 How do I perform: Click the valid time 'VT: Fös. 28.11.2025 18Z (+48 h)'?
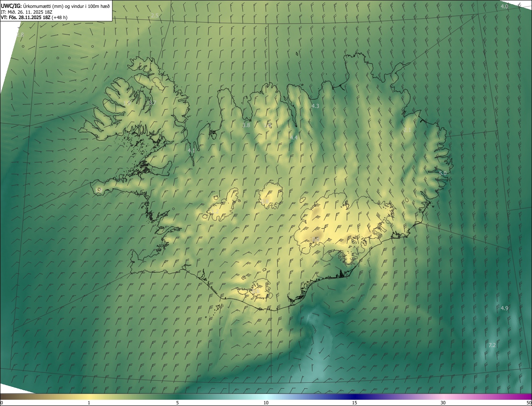(x=34, y=17)
